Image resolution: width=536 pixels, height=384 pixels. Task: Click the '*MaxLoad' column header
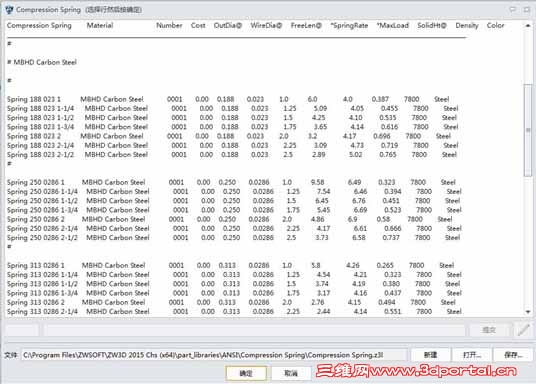tap(393, 25)
